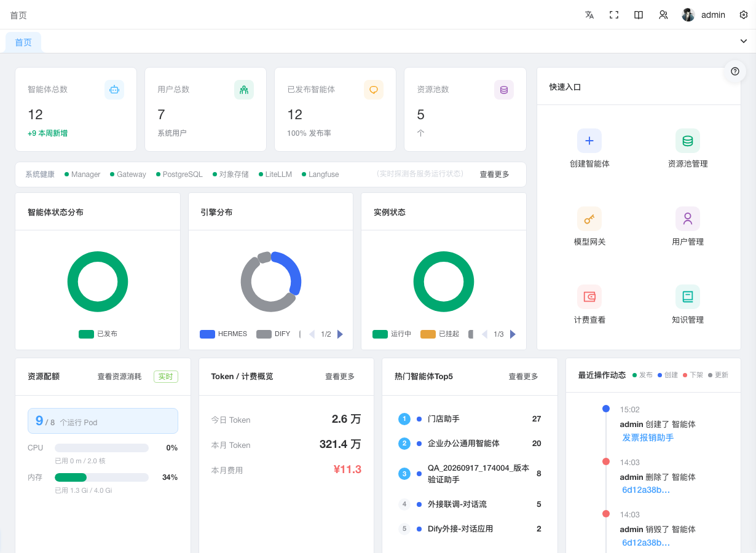Screen dimensions: 756x553
Task: Click the Gateway health status
Action: (x=128, y=175)
